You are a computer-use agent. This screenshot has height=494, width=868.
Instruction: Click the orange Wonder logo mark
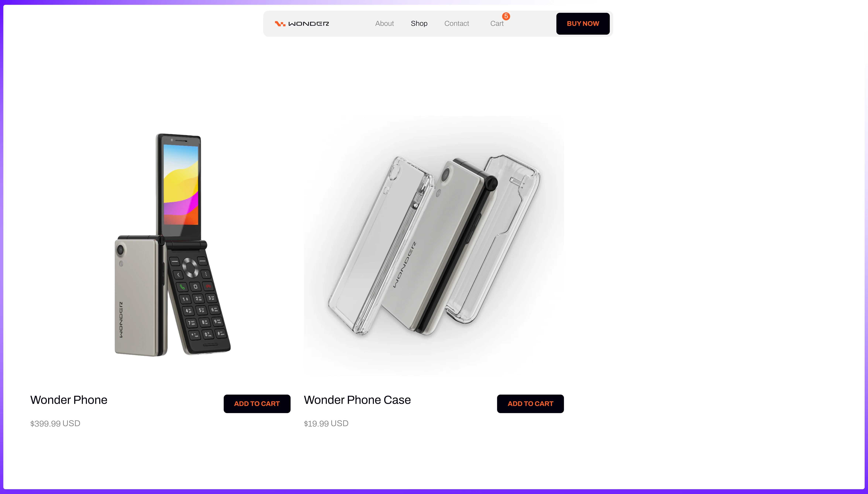click(280, 24)
